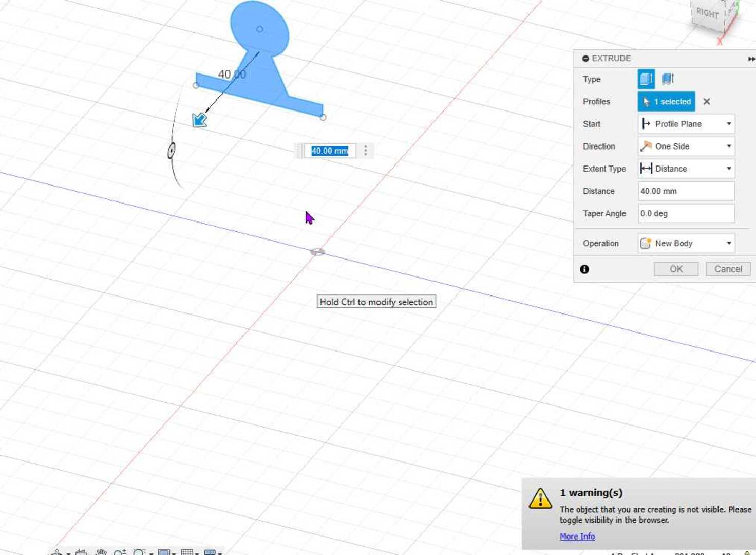The height and width of the screenshot is (555, 756).
Task: Click the 'Extent Type' label
Action: coord(604,169)
